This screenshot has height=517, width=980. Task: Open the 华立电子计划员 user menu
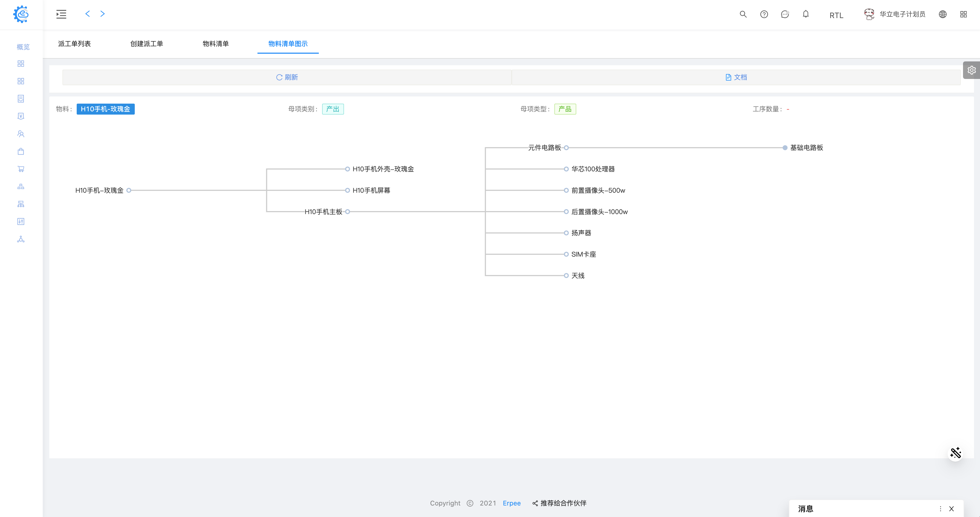pos(902,15)
